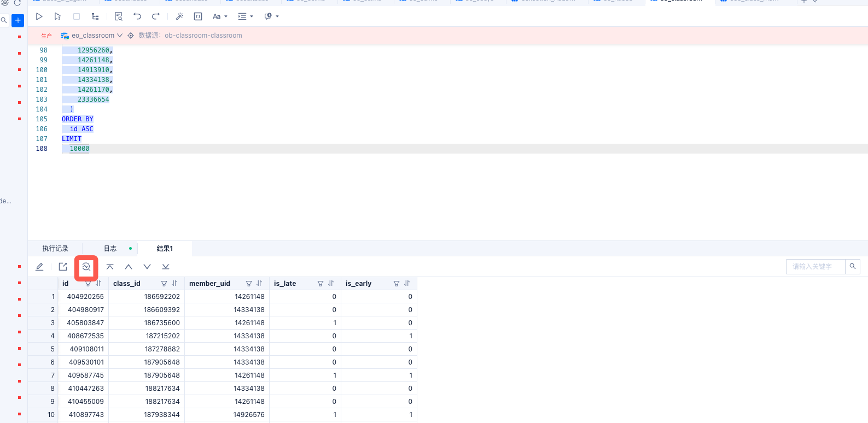868x423 pixels.
Task: Click the results keyword search input field
Action: tap(815, 267)
